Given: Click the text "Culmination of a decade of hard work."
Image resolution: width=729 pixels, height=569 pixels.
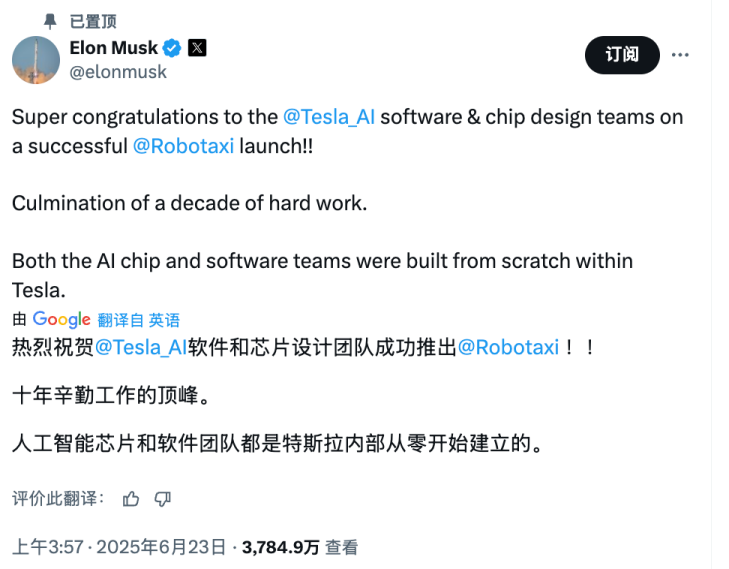Looking at the screenshot, I should 190,203.
